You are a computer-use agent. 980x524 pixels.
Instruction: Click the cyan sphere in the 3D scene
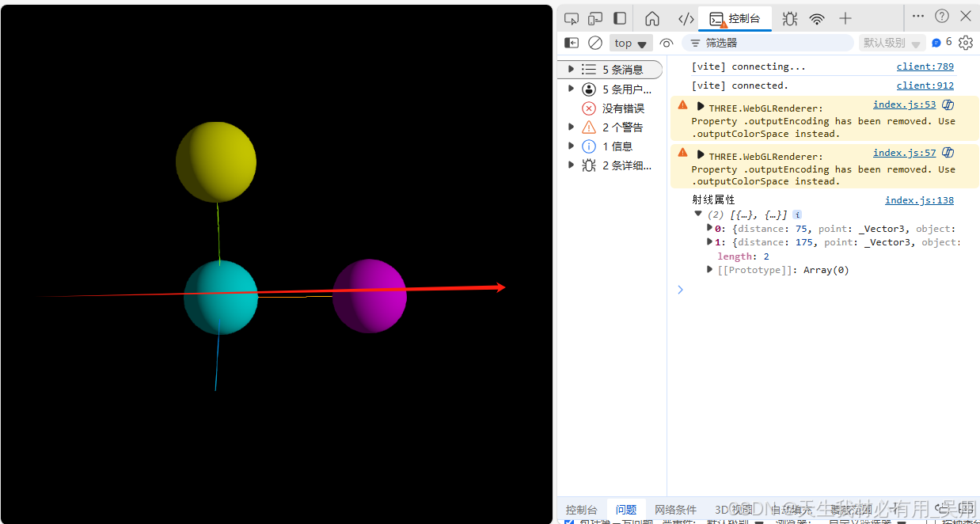pyautogui.click(x=221, y=298)
